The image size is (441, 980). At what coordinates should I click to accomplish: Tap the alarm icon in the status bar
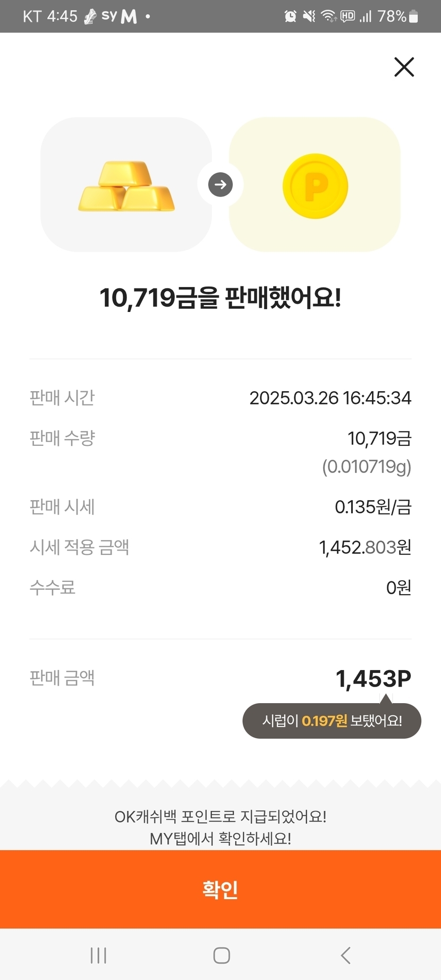point(290,16)
